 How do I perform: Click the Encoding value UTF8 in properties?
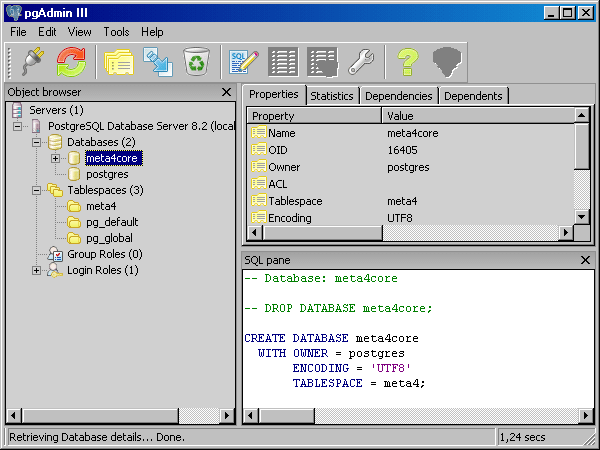400,218
